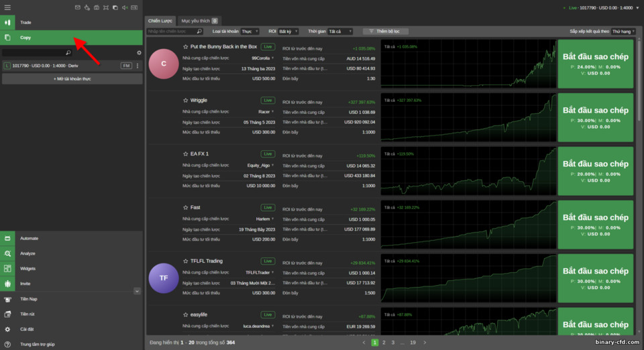The image size is (644, 350).
Task: Go to page 19 of strategies
Action: pos(413,343)
